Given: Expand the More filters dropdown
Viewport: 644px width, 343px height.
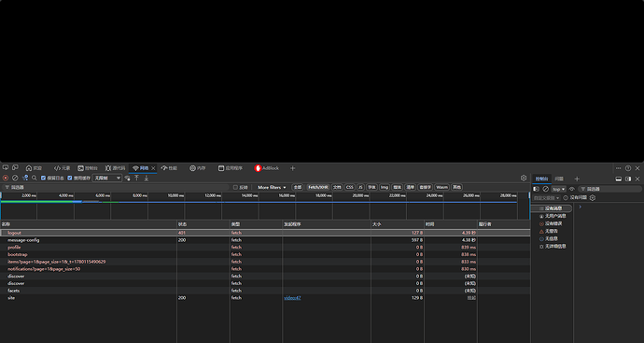Looking at the screenshot, I should coord(272,187).
